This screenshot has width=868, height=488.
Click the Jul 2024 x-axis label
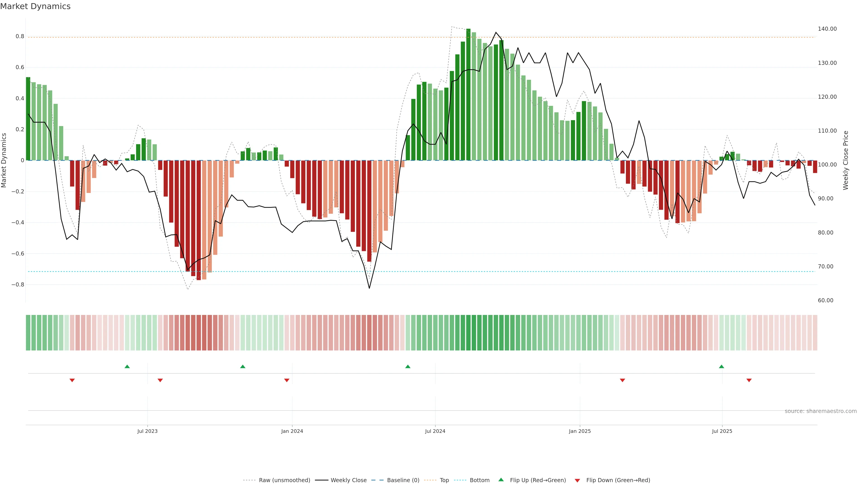[435, 431]
